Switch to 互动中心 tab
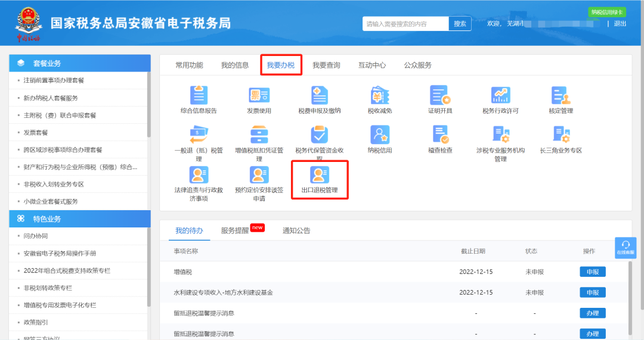644x340 pixels. [x=372, y=65]
